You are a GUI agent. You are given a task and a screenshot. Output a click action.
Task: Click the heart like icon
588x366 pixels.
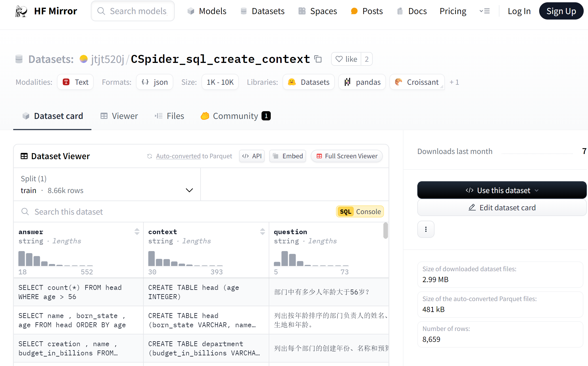339,59
